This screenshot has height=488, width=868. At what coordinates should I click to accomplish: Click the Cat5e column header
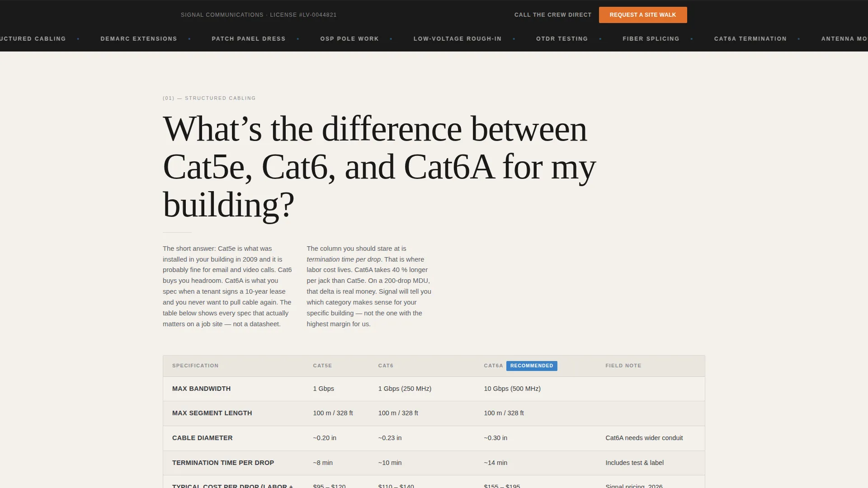click(322, 366)
